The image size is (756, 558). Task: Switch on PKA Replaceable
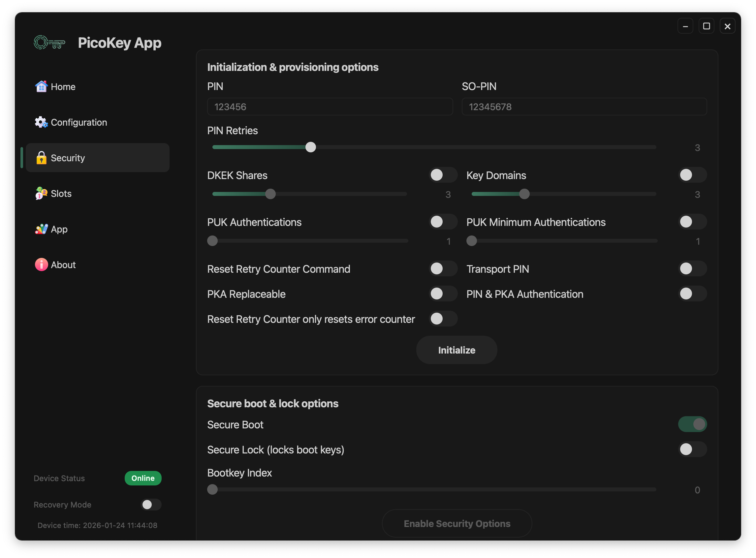pos(443,294)
